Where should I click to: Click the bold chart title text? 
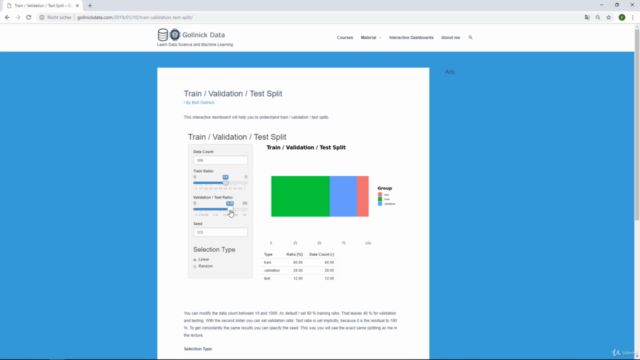click(306, 147)
